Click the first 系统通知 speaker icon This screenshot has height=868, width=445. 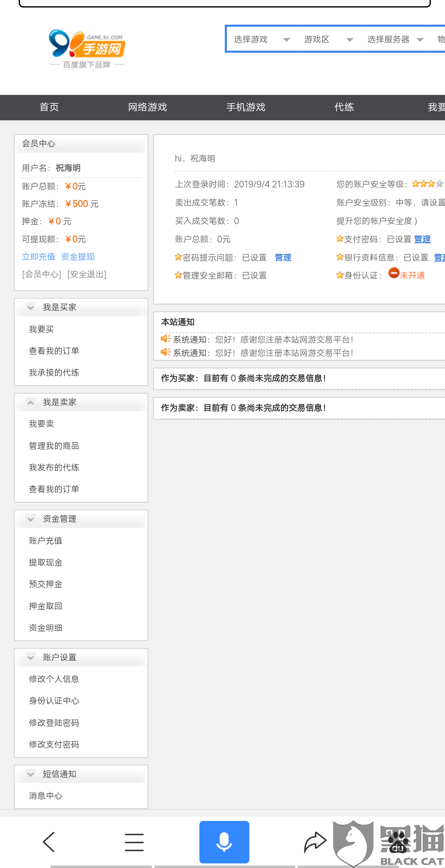pyautogui.click(x=166, y=339)
